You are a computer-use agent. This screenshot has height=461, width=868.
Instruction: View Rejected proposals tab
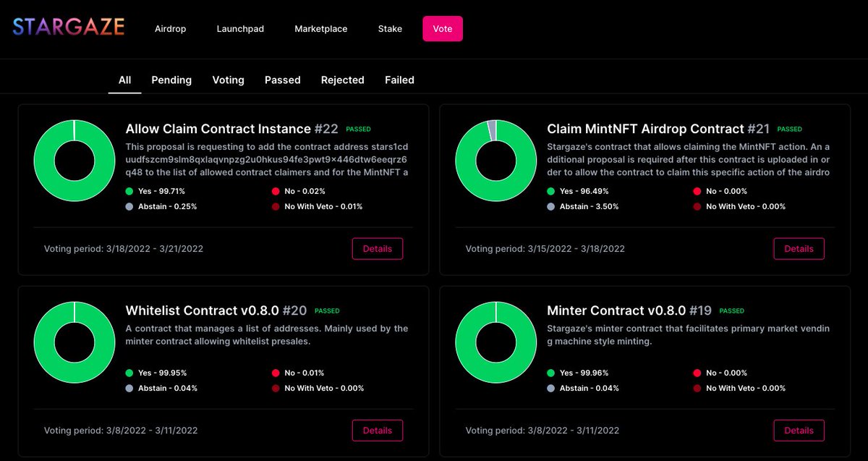coord(343,80)
